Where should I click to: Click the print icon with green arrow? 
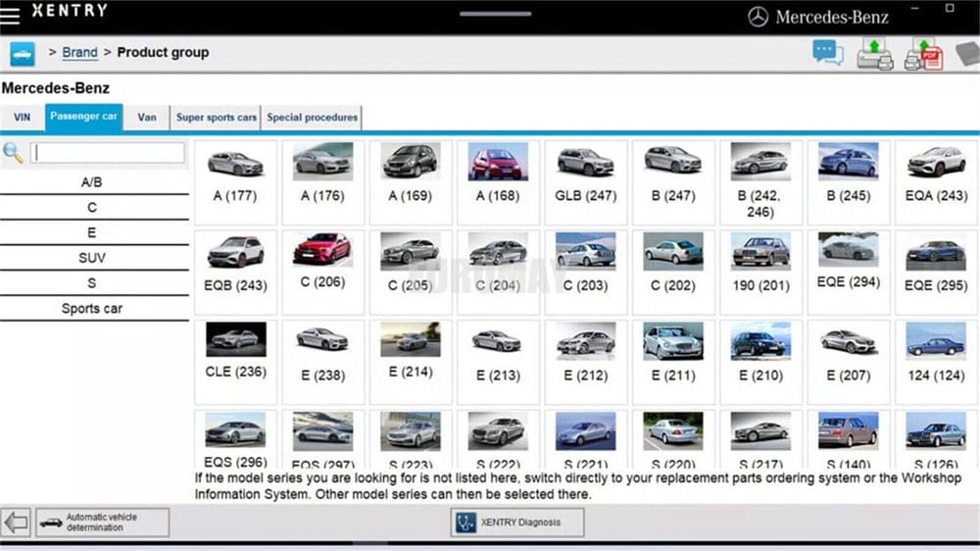coord(874,53)
